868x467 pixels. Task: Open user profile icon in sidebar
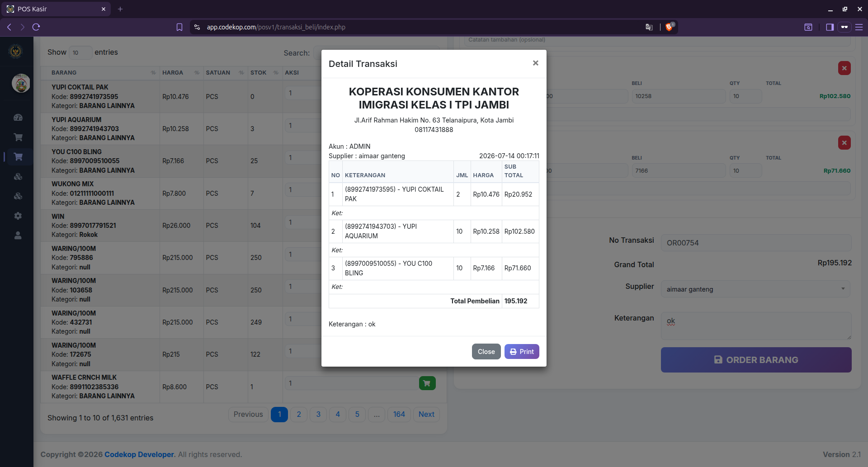click(x=18, y=236)
